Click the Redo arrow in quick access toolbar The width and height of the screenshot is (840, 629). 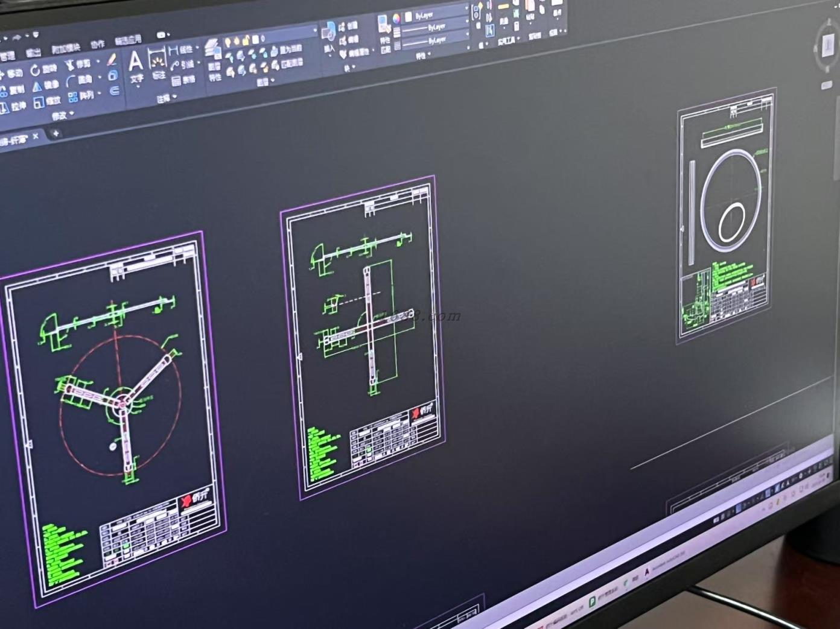click(x=16, y=37)
